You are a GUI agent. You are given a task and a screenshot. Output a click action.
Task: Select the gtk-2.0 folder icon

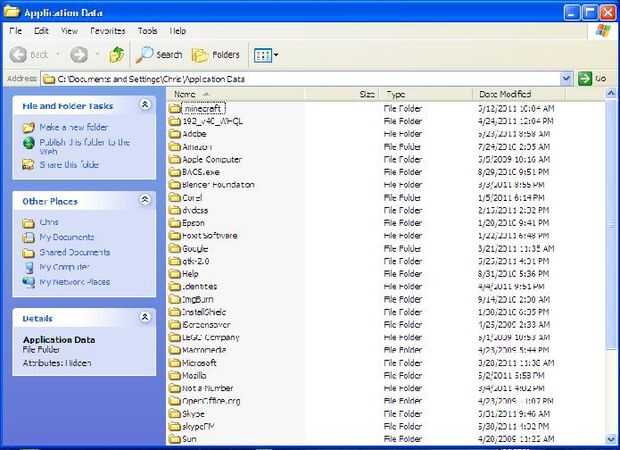pos(175,261)
